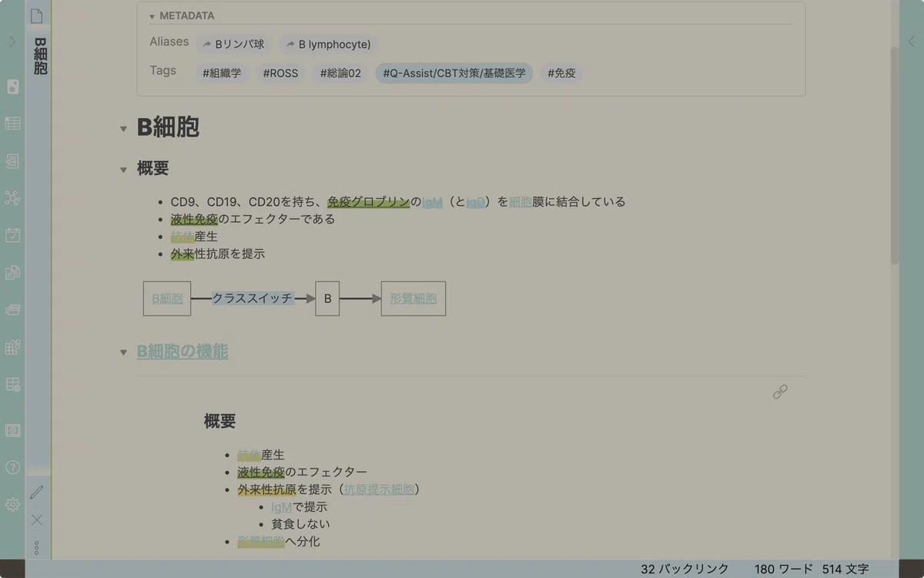Click the B node in the diagram
This screenshot has width=924, height=578.
point(327,298)
